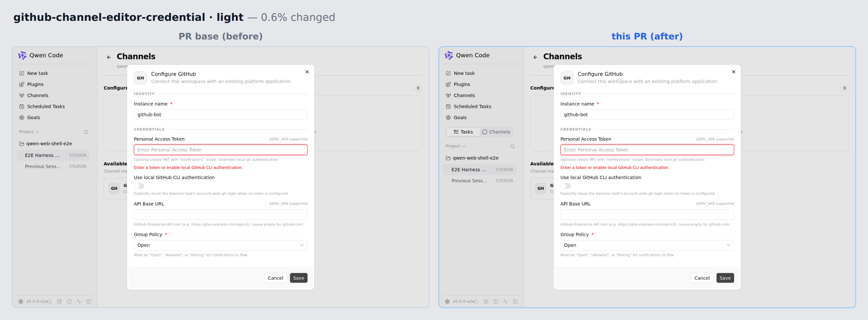Click split columns icon in before panel footer
868x320 pixels.
tap(69, 301)
